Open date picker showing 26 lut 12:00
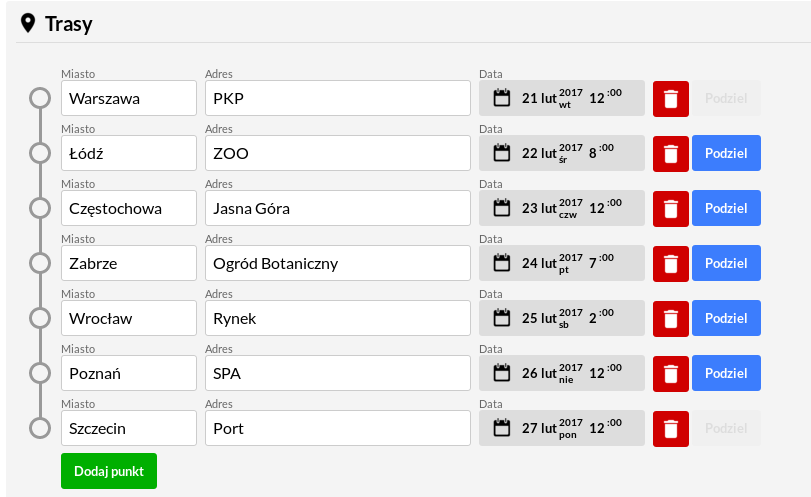 562,373
